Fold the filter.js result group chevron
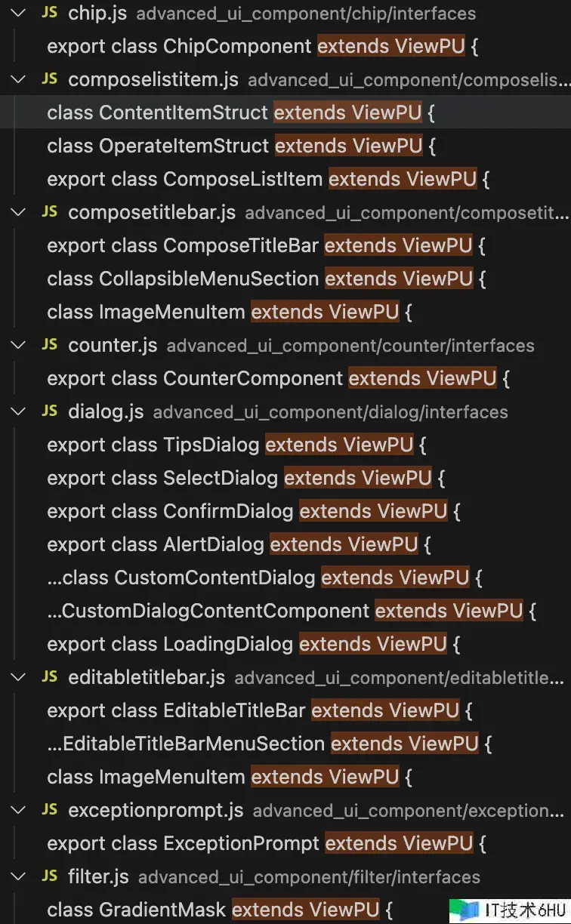Viewport: 571px width, 924px height. (x=17, y=876)
